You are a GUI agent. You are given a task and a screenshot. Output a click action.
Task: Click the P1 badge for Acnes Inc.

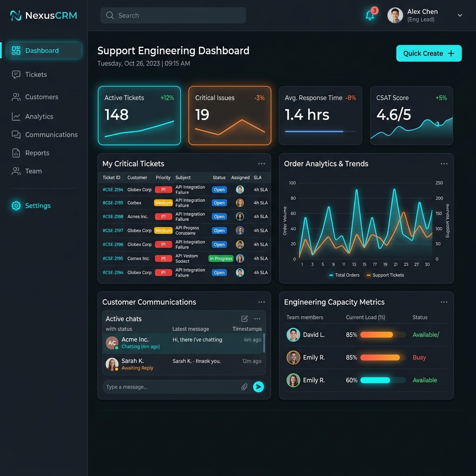click(x=163, y=217)
